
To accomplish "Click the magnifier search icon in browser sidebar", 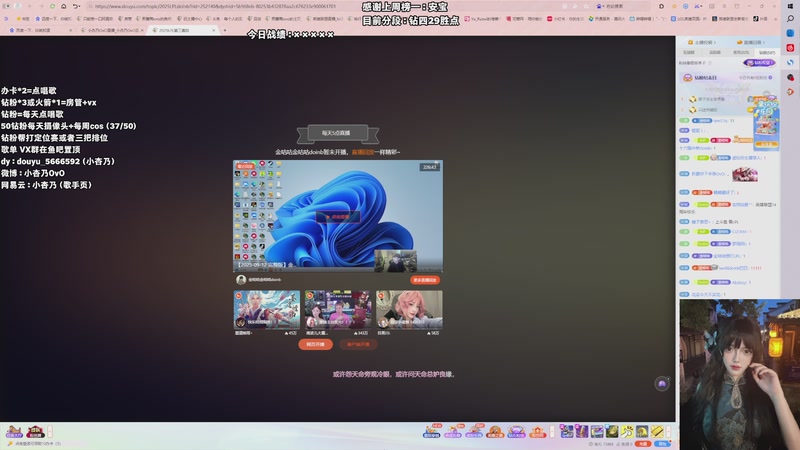I will click(x=790, y=18).
